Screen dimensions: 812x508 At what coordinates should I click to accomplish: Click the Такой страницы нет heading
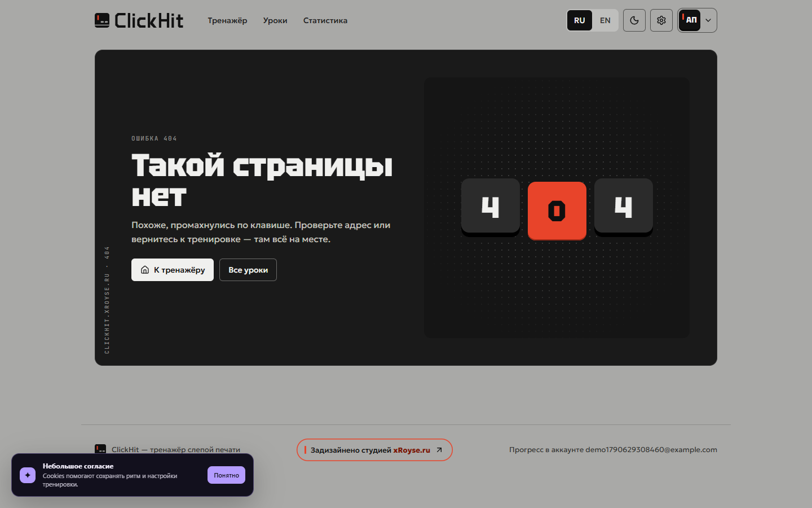coord(262,181)
